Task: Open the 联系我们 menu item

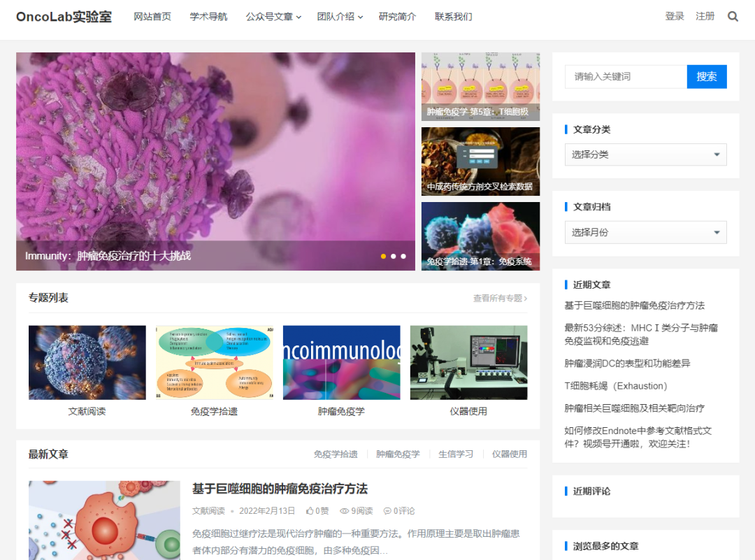Action: tap(453, 17)
